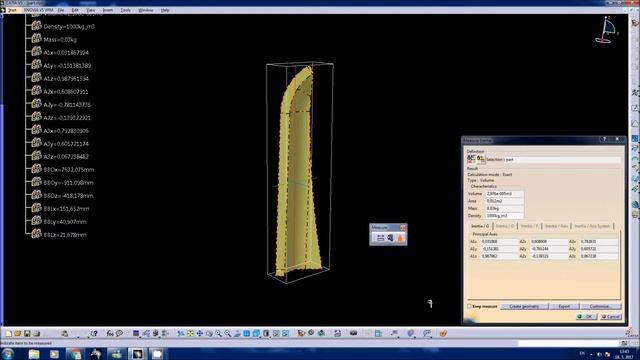Viewport: 640px width, 360px height.
Task: Click the Measure Item icon in Measure toolbar
Action: click(390, 238)
